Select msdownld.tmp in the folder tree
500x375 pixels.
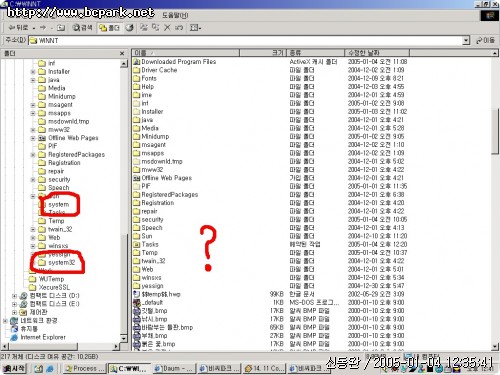68,122
